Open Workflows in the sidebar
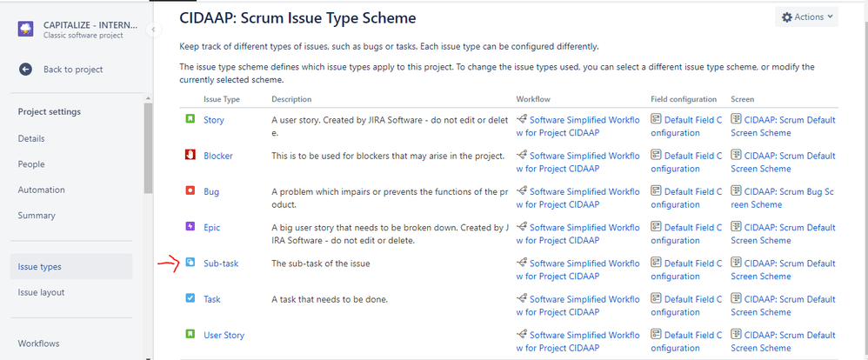Screen dimensions: 868x360 coord(38,343)
